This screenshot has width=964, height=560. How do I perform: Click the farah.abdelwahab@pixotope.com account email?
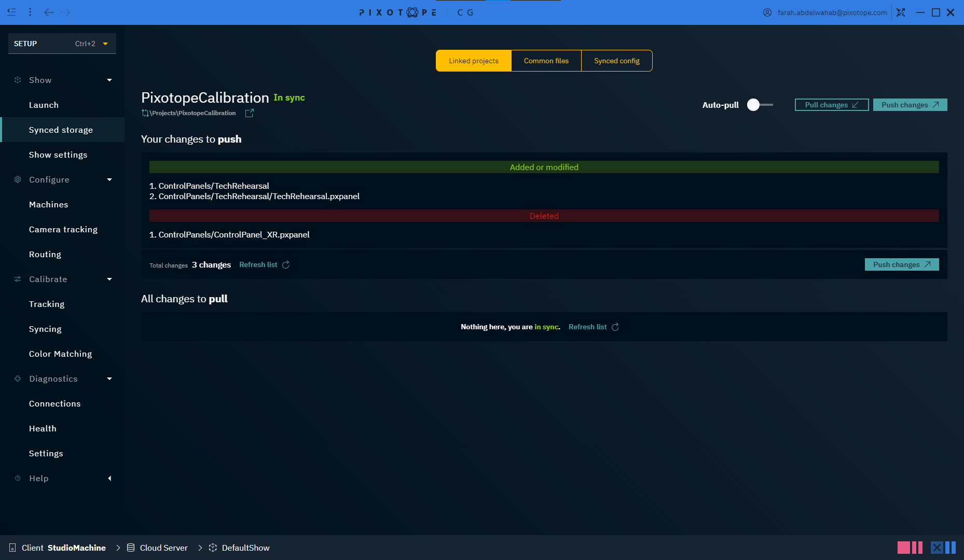click(832, 12)
